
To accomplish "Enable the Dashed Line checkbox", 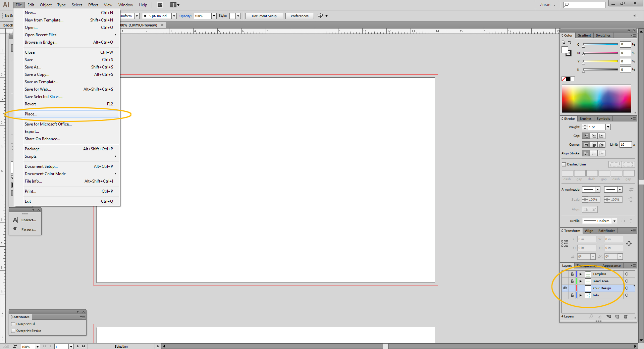I will (x=564, y=164).
